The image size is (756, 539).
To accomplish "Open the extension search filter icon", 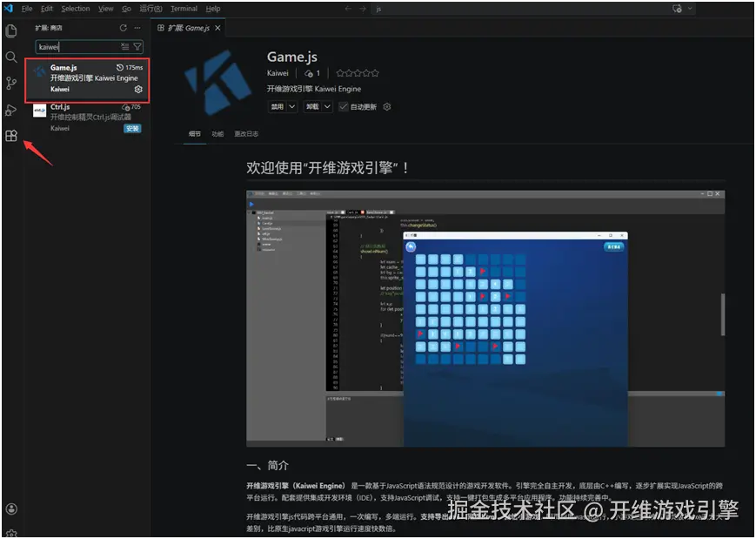I will tap(137, 46).
